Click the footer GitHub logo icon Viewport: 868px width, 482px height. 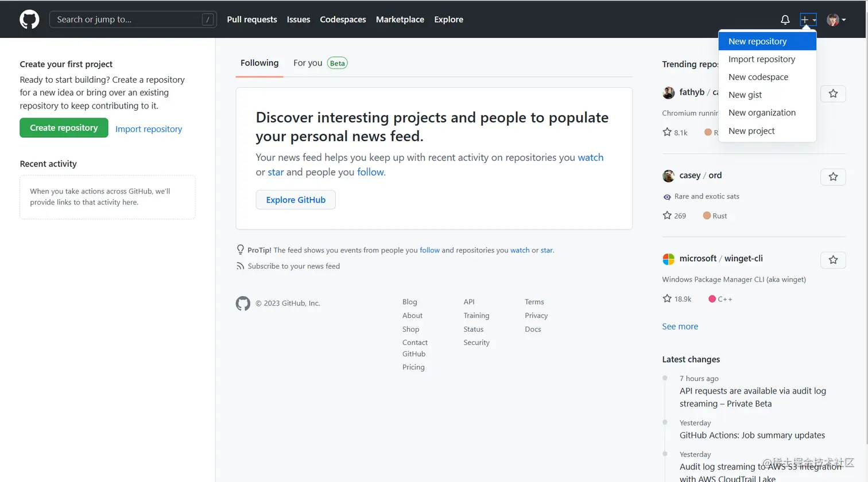click(243, 304)
